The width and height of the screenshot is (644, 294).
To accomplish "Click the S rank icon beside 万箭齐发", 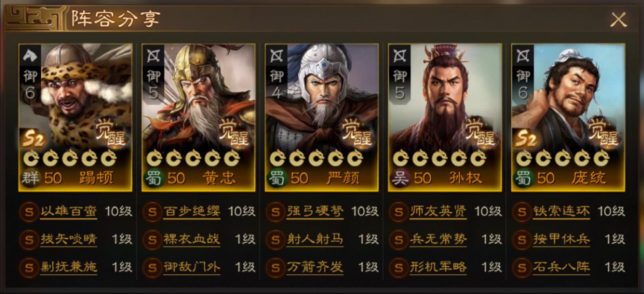I will coord(275,267).
